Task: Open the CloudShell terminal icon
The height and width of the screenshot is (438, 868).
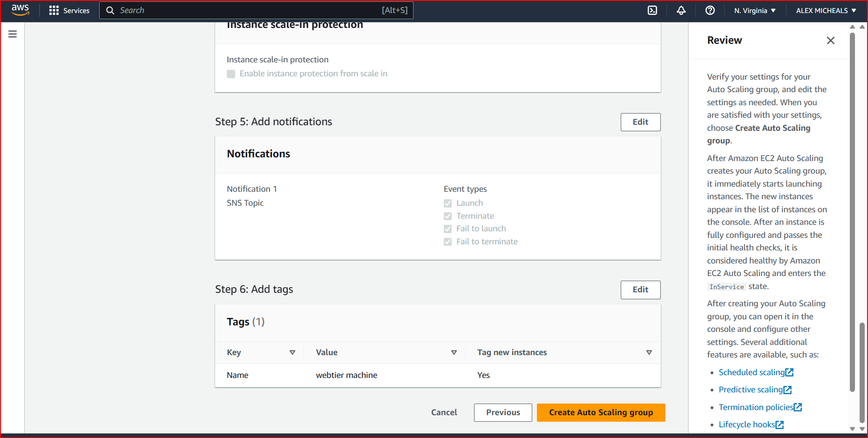Action: 652,10
